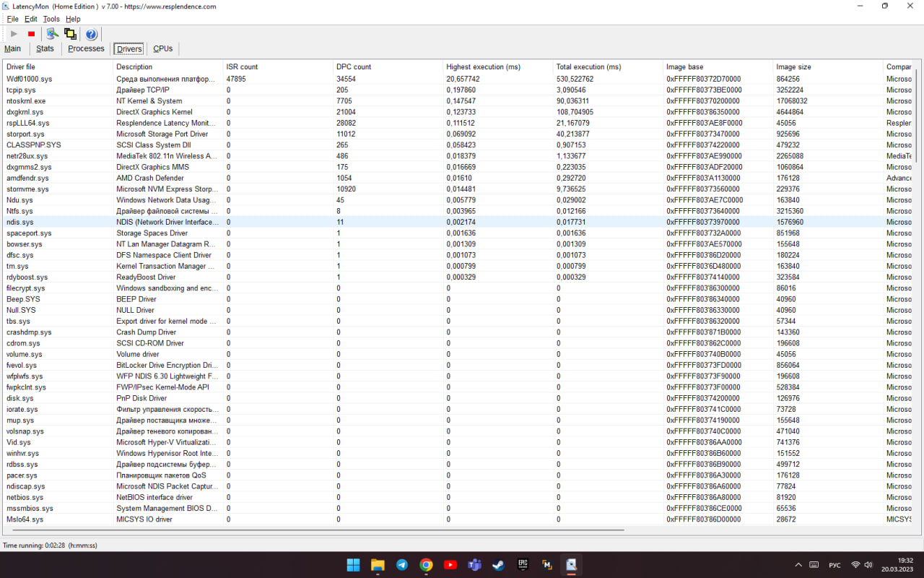Open the Edit menu
This screenshot has width=924, height=578.
30,19
